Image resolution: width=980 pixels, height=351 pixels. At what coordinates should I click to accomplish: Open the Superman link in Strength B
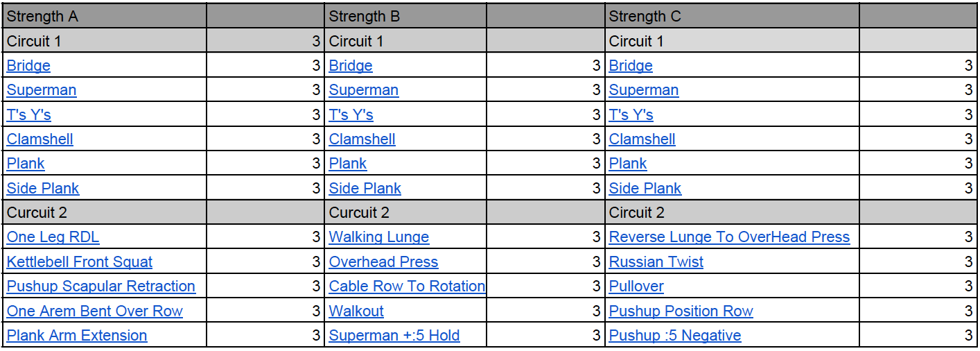(x=363, y=90)
